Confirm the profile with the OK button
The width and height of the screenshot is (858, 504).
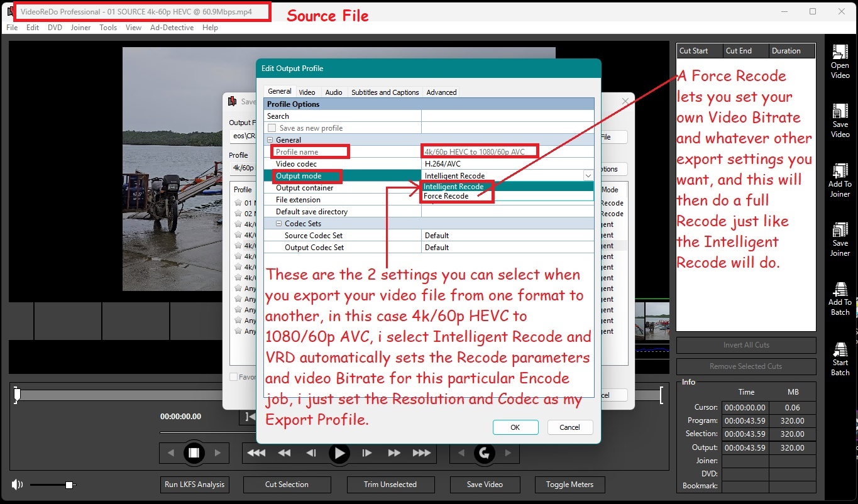point(515,427)
